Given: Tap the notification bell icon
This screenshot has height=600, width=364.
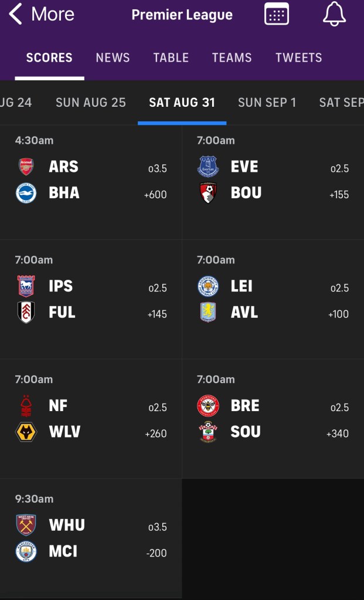Looking at the screenshot, I should click(334, 14).
